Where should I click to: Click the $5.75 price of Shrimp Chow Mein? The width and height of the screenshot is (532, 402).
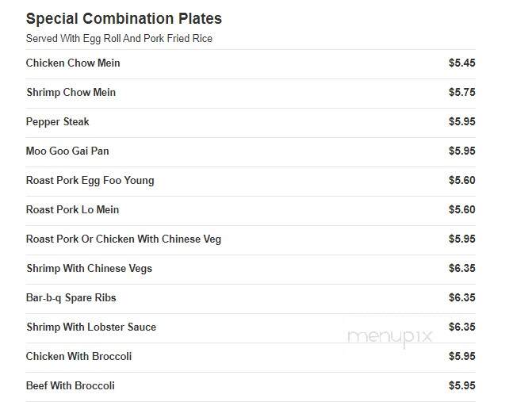461,92
